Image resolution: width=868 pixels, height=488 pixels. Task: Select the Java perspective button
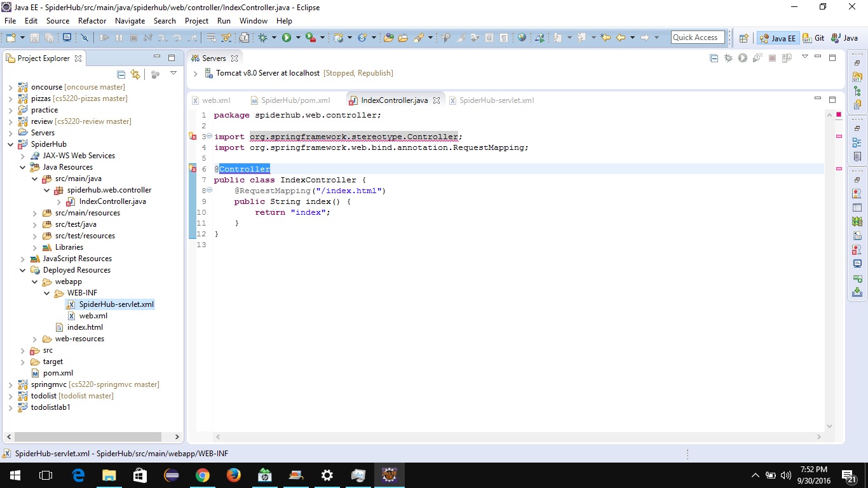[x=844, y=38]
